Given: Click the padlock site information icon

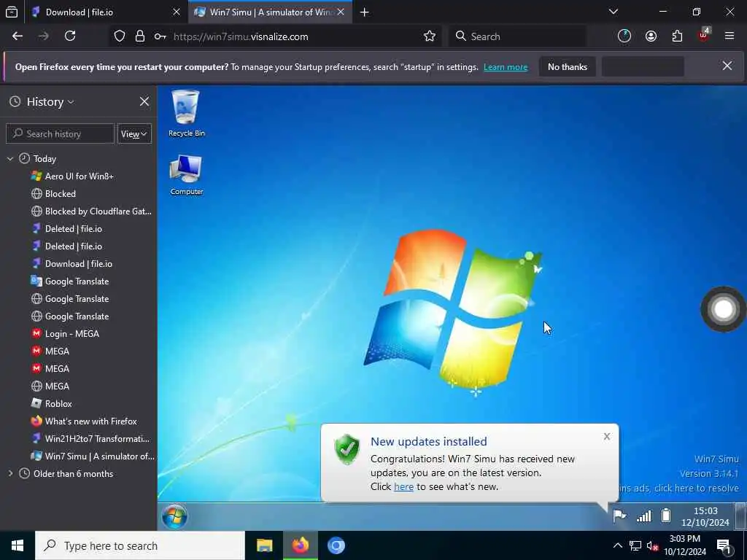Looking at the screenshot, I should point(139,36).
